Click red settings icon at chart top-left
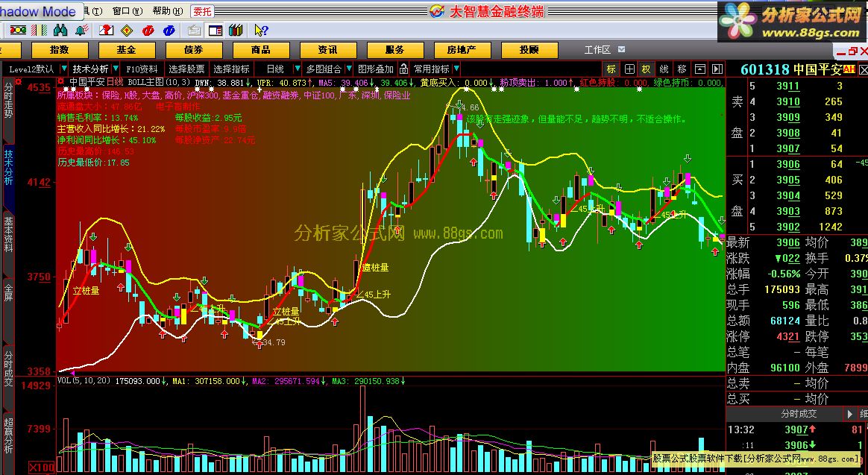Viewport: 868px width, 475px height. pos(18,81)
